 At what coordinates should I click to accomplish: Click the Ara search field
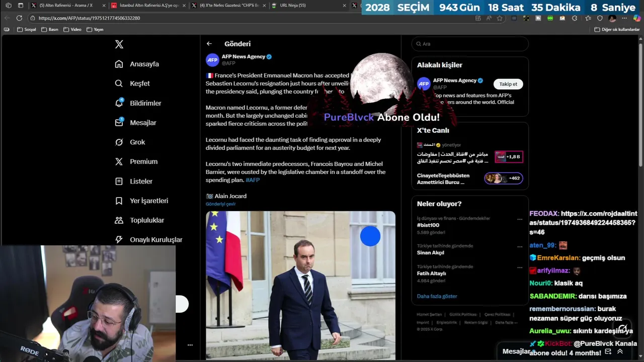point(470,44)
